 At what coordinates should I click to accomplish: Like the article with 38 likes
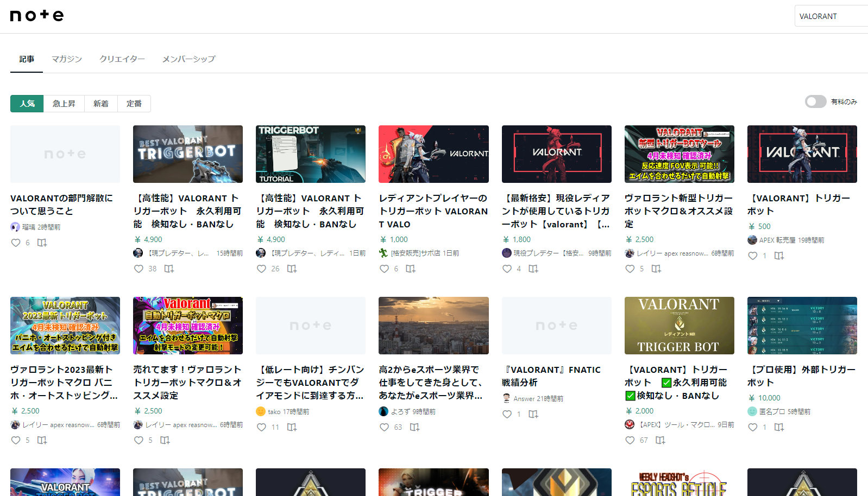139,269
